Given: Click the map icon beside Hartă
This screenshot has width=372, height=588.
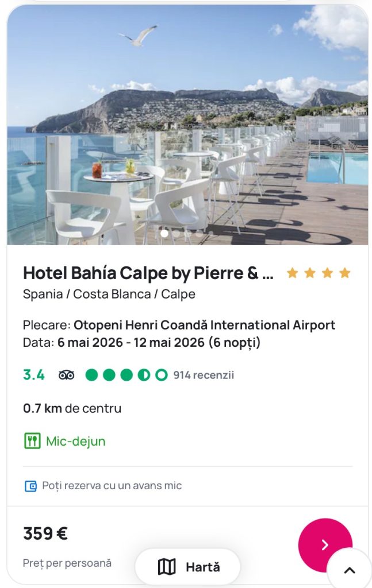Looking at the screenshot, I should 167,567.
